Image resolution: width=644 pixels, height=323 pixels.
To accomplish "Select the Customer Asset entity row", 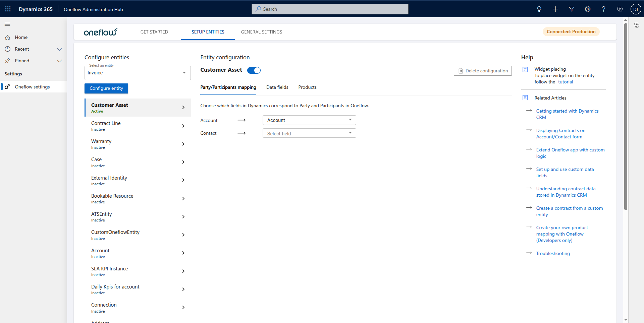I will pyautogui.click(x=138, y=108).
